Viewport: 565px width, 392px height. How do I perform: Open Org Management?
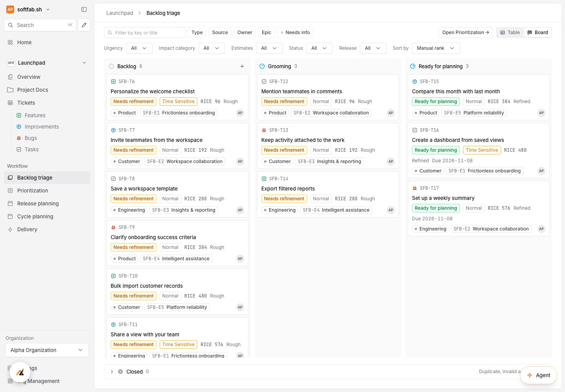47,381
